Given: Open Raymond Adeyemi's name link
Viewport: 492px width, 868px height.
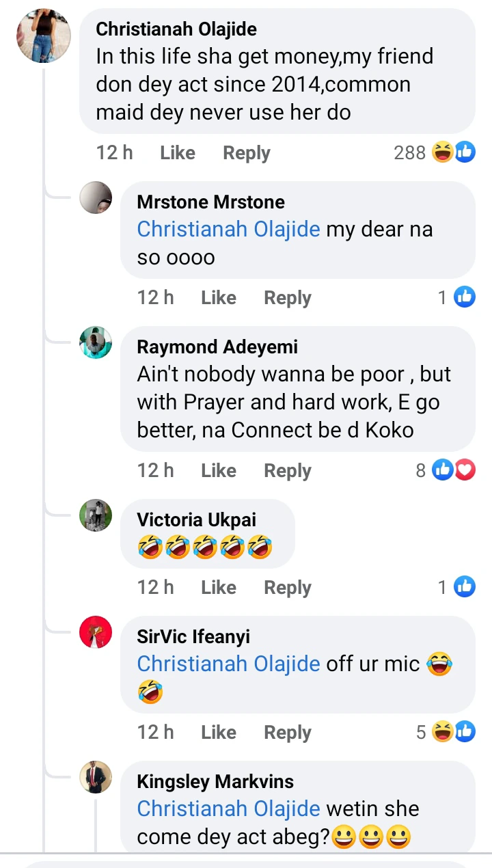Looking at the screenshot, I should (x=217, y=347).
